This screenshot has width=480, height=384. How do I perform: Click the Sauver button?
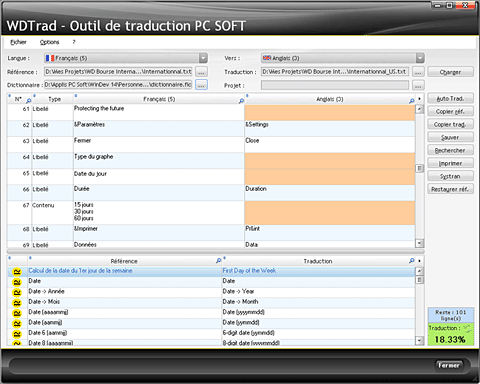pos(450,137)
